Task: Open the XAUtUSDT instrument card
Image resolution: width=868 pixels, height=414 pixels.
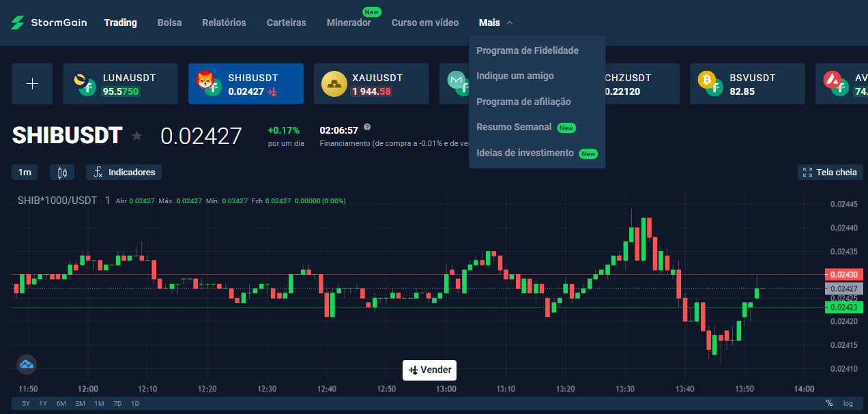Action: tap(371, 84)
